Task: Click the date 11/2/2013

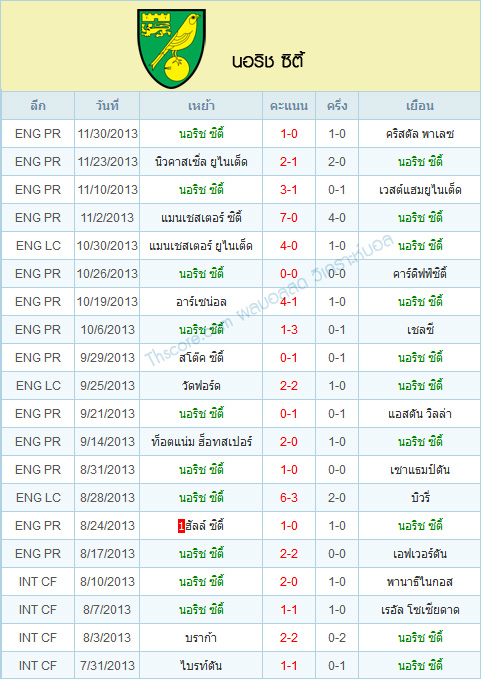Action: pyautogui.click(x=107, y=218)
